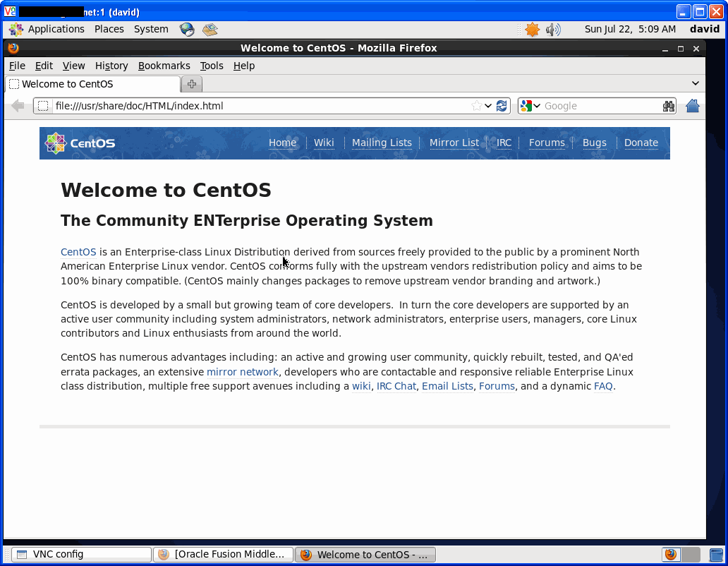Open the IRC Chat link

396,386
